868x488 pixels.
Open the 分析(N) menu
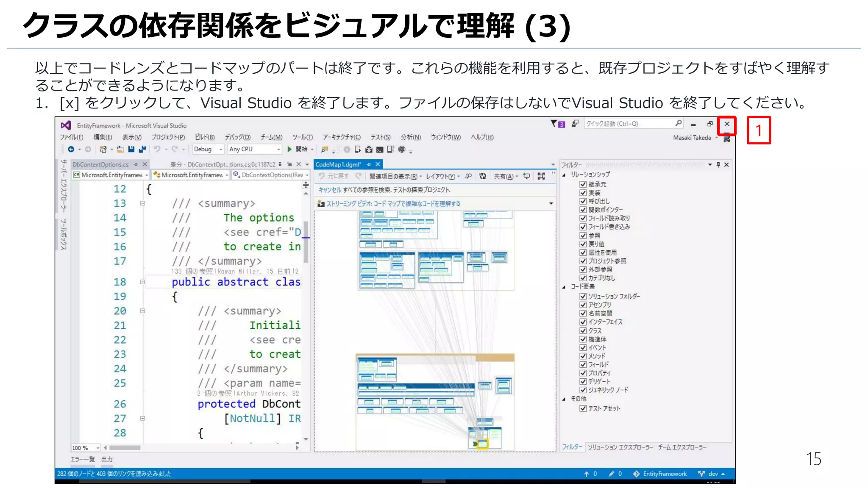[x=411, y=137]
